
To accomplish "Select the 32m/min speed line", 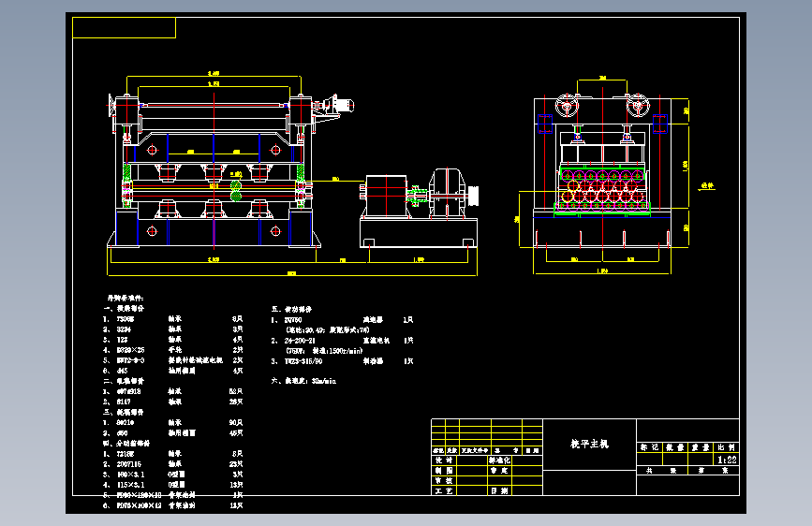I will coord(304,381).
